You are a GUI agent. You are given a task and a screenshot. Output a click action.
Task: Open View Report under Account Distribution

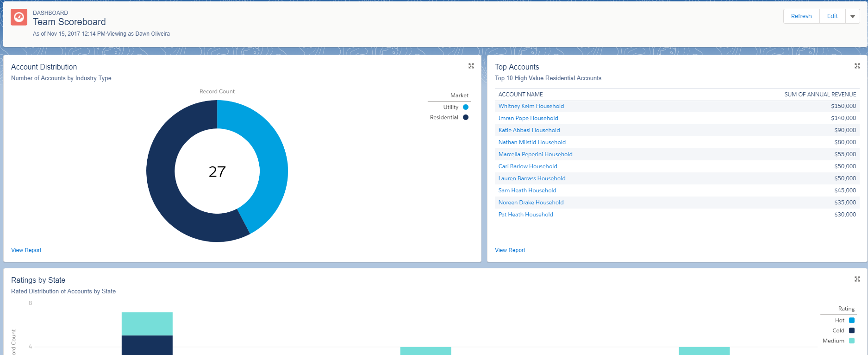coord(26,250)
